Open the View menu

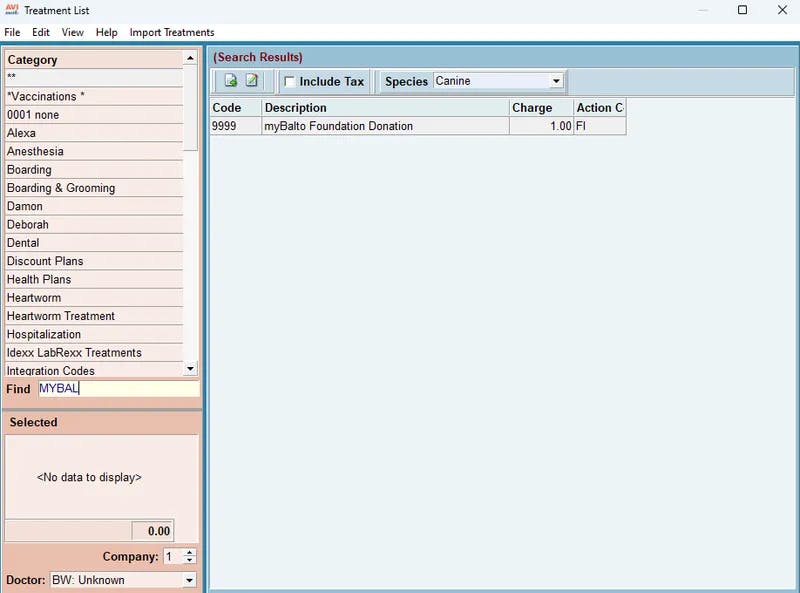[x=72, y=32]
